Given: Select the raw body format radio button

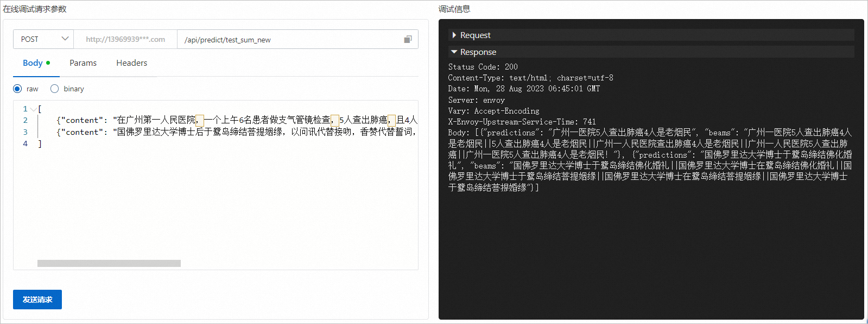Looking at the screenshot, I should 17,89.
